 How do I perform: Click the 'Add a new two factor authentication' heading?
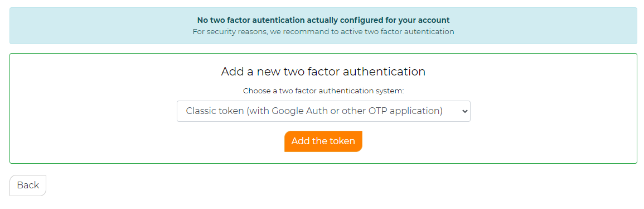[323, 72]
